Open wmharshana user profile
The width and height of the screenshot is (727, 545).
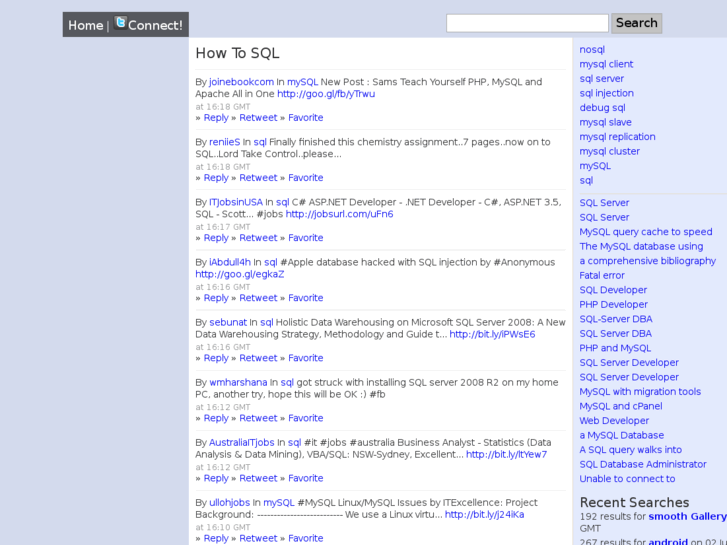point(238,383)
